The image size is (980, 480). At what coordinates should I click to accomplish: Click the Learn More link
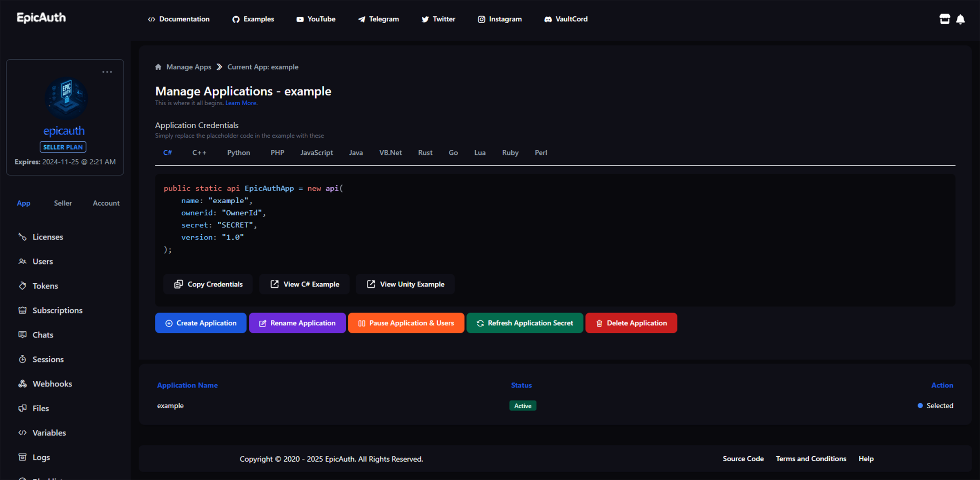pyautogui.click(x=241, y=103)
